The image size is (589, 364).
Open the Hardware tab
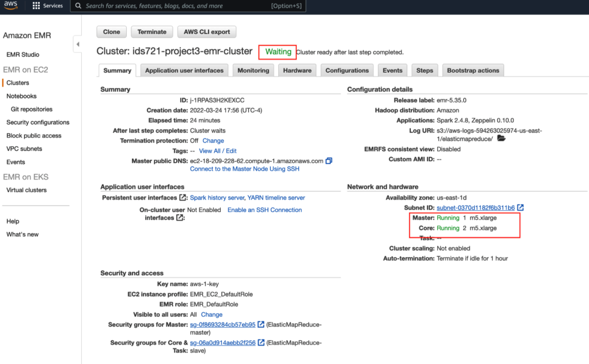(297, 70)
